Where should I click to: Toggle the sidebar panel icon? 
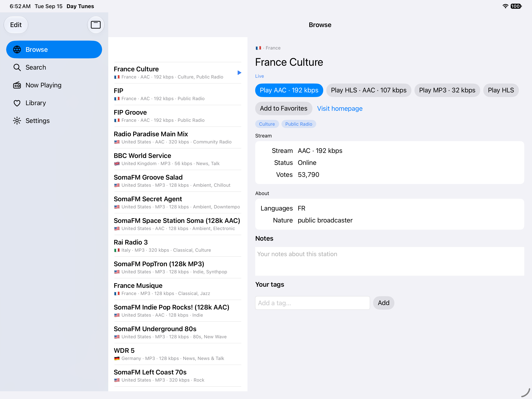95,25
